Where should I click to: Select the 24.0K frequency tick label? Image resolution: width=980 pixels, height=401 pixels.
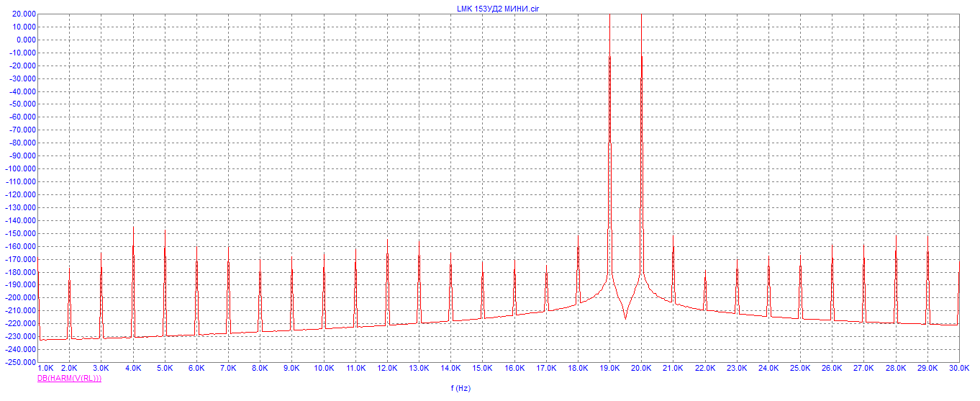pos(768,368)
